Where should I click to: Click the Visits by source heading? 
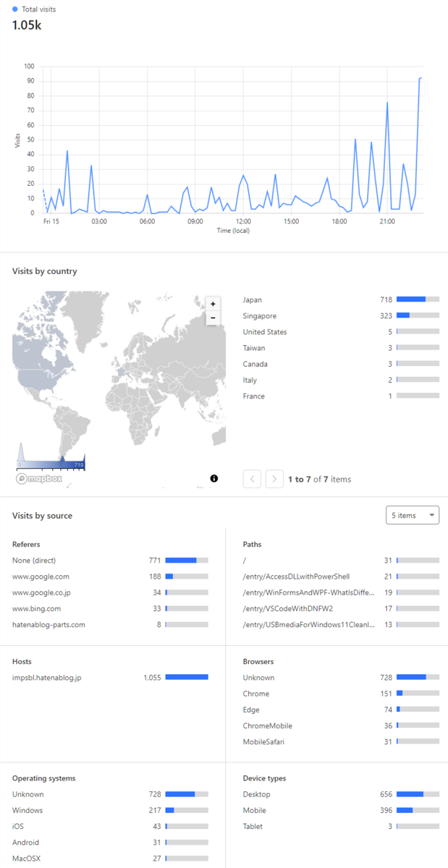(x=42, y=516)
